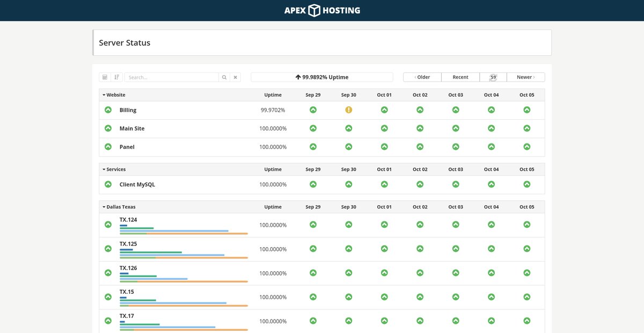The height and width of the screenshot is (333, 644).
Task: Click TX.124's orange usage bar
Action: coord(197,234)
